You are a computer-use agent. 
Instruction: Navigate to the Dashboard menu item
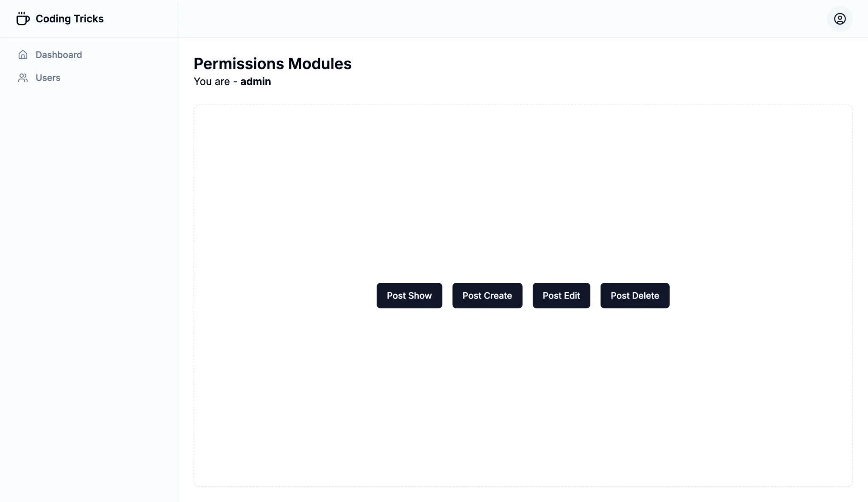point(58,55)
